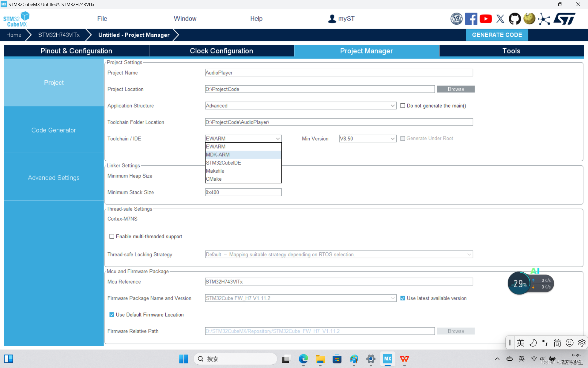Click the YouTube icon in header
Viewport: 588px width, 368px height.
(x=485, y=19)
